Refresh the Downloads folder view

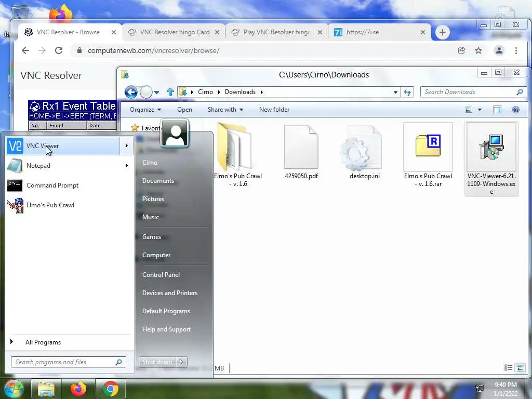click(407, 92)
